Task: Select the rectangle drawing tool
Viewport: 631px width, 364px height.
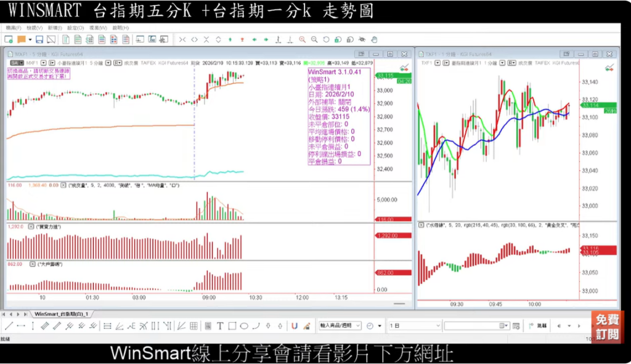Action: [x=232, y=326]
